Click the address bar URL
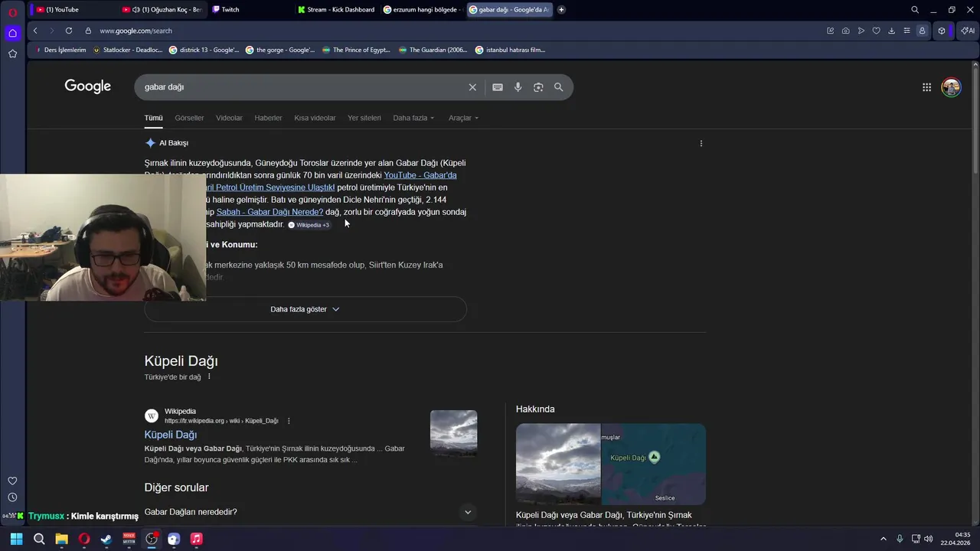This screenshot has height=551, width=980. click(136, 31)
